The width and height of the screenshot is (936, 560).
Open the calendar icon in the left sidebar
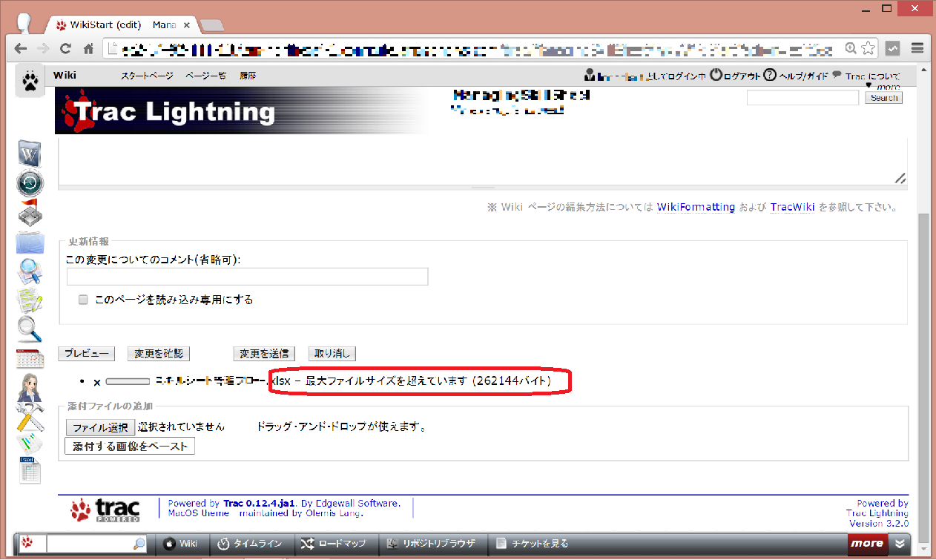pyautogui.click(x=30, y=358)
